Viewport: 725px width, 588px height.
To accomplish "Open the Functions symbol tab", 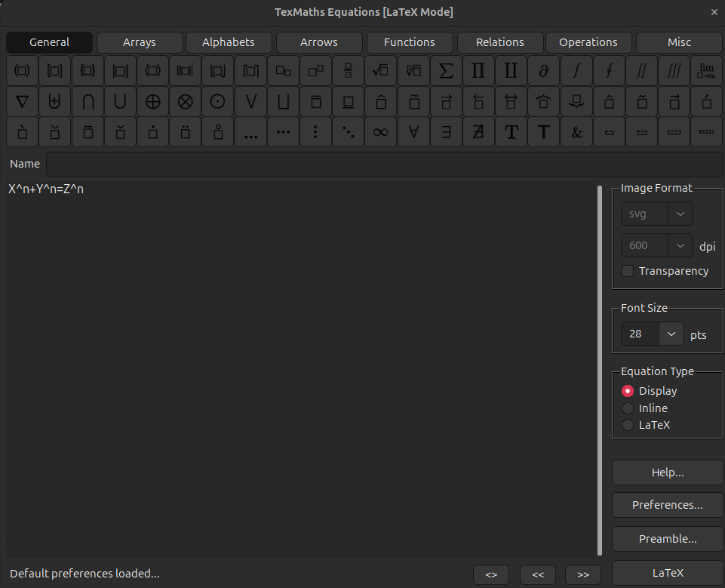I will click(x=410, y=42).
